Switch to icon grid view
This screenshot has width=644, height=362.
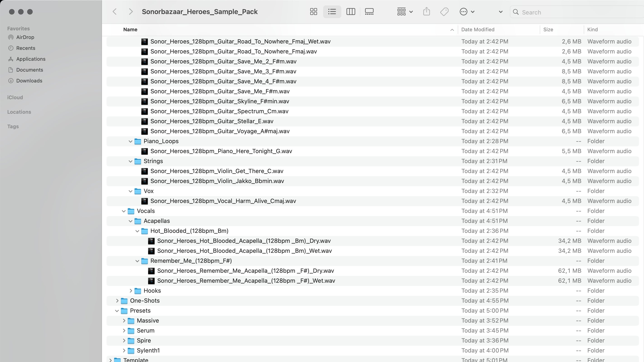pyautogui.click(x=313, y=12)
